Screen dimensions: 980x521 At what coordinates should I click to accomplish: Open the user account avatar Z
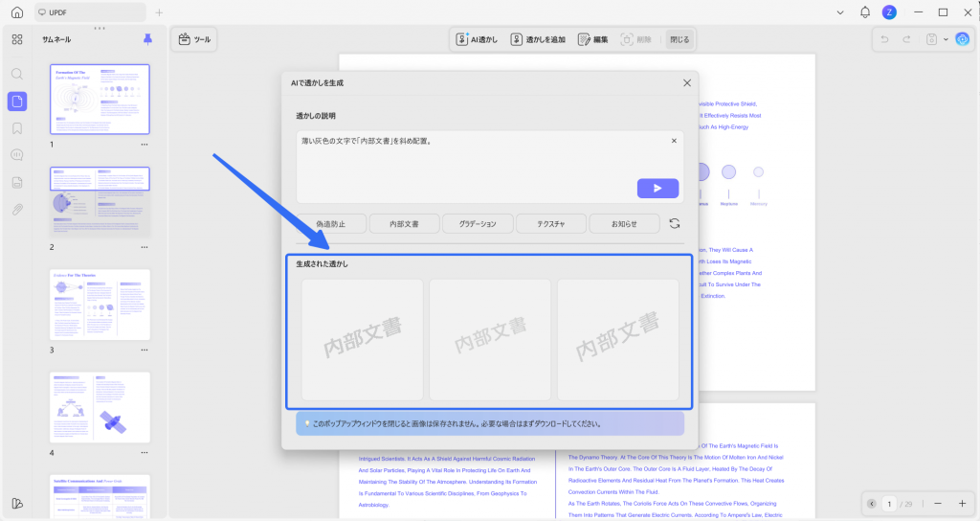(x=889, y=12)
